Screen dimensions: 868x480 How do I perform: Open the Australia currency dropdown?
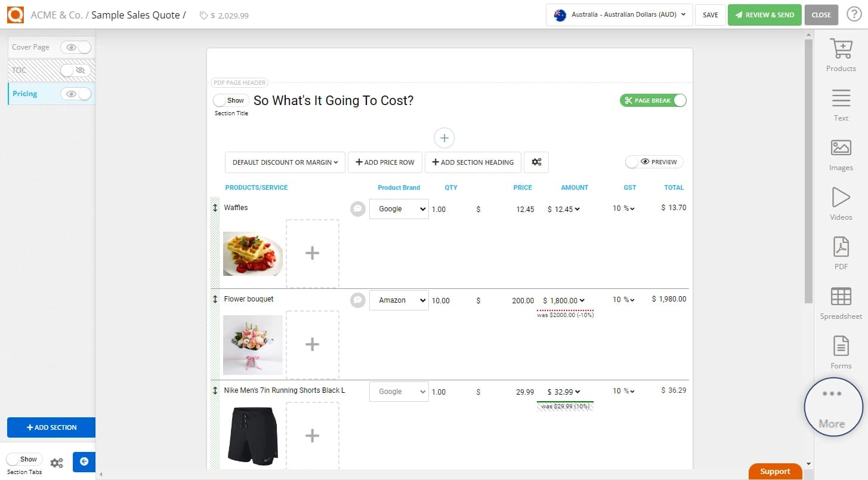pyautogui.click(x=619, y=15)
